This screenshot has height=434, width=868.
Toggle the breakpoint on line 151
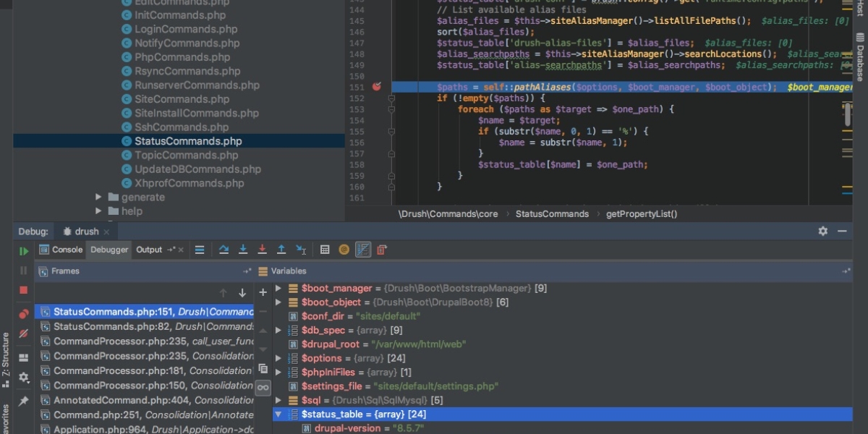[376, 87]
